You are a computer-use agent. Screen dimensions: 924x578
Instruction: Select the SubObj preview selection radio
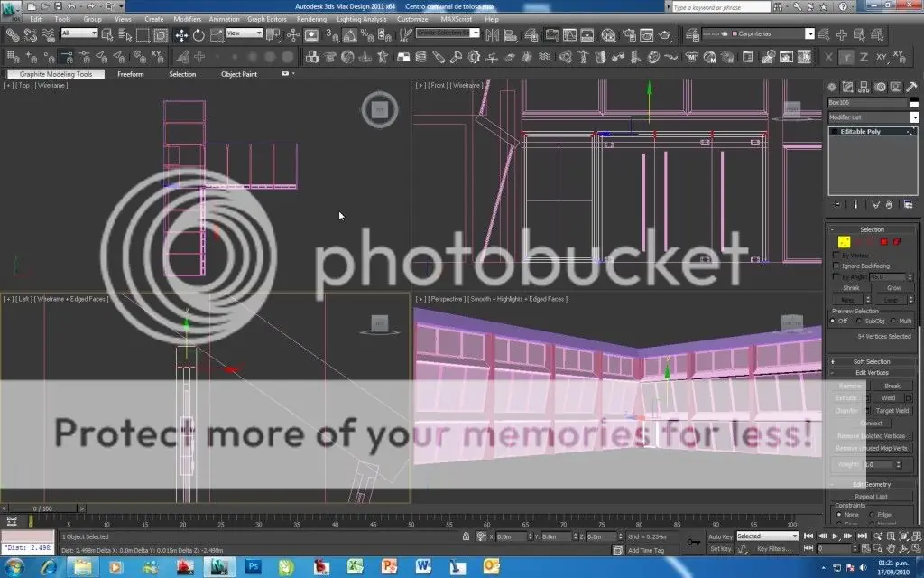(859, 321)
